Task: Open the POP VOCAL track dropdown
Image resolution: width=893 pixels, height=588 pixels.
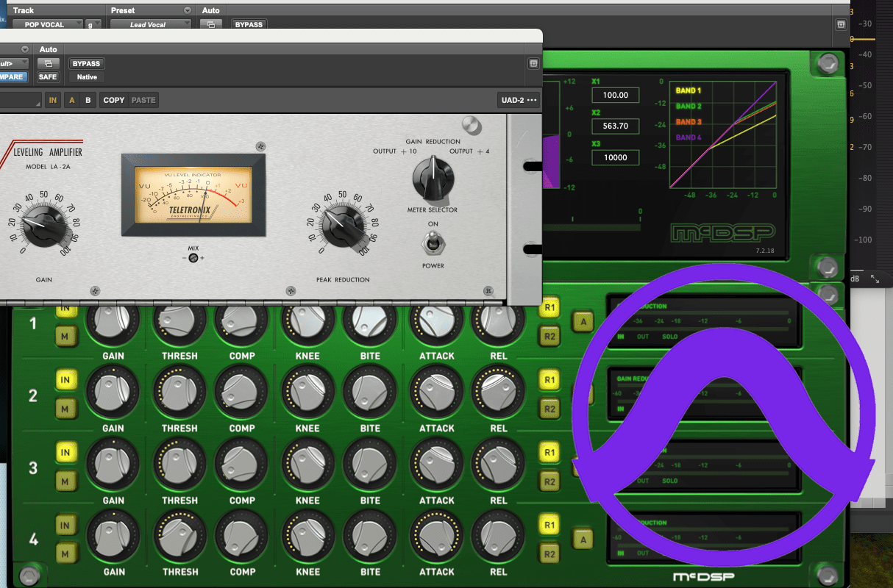Action: (x=48, y=24)
